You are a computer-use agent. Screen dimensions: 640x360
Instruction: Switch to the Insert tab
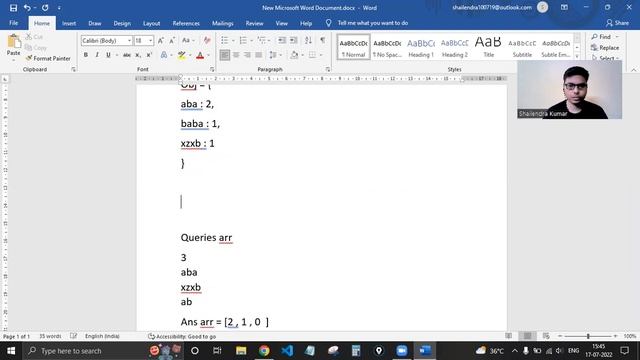coord(69,23)
